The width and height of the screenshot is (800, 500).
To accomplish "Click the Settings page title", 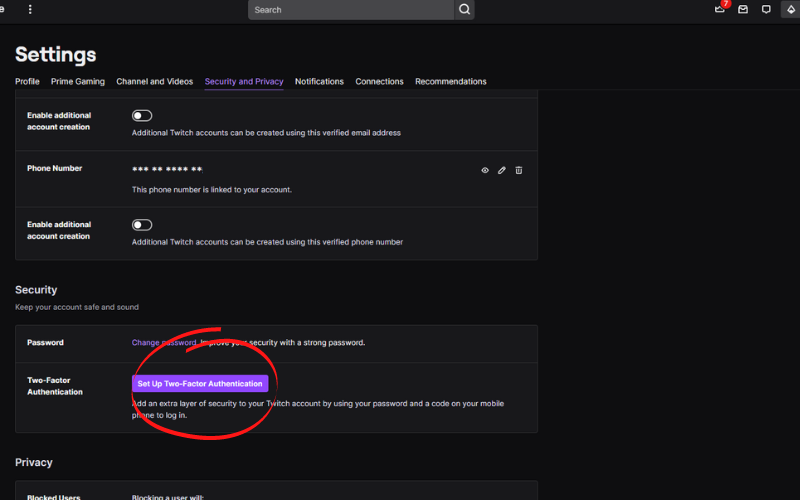I will pyautogui.click(x=56, y=55).
